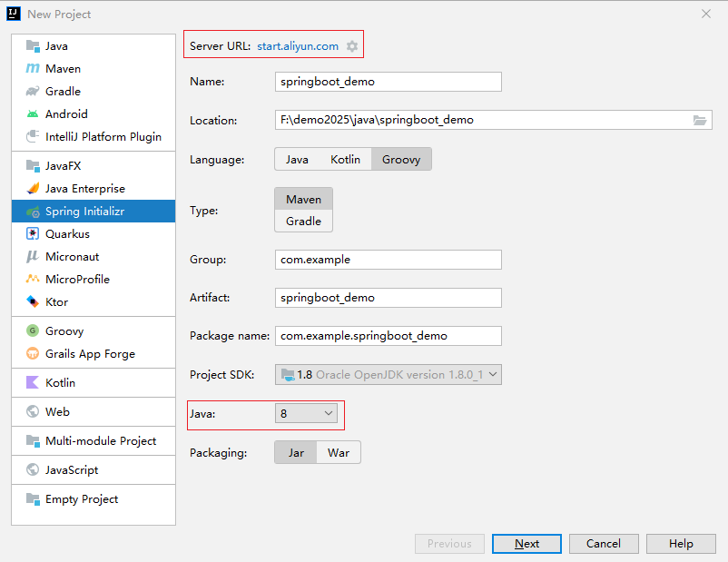
Task: Select Jar packaging
Action: (296, 453)
